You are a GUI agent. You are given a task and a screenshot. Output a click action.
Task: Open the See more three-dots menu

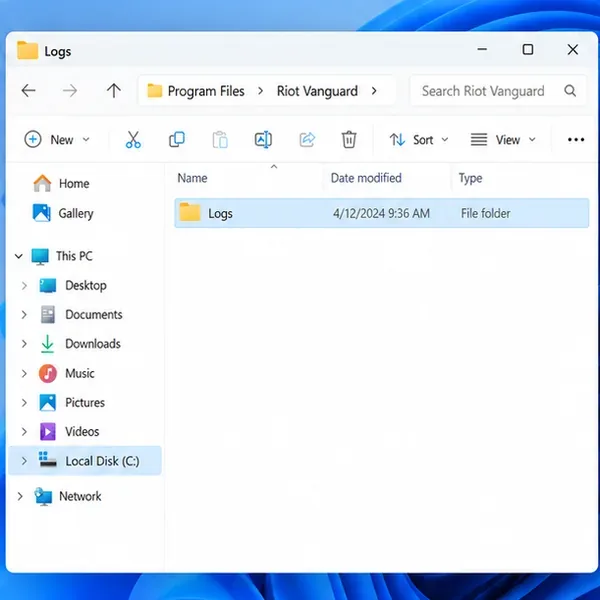click(x=576, y=140)
